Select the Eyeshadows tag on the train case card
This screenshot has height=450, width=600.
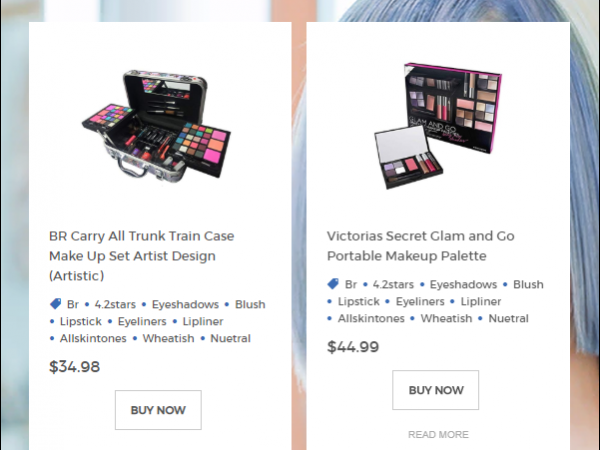coord(185,304)
